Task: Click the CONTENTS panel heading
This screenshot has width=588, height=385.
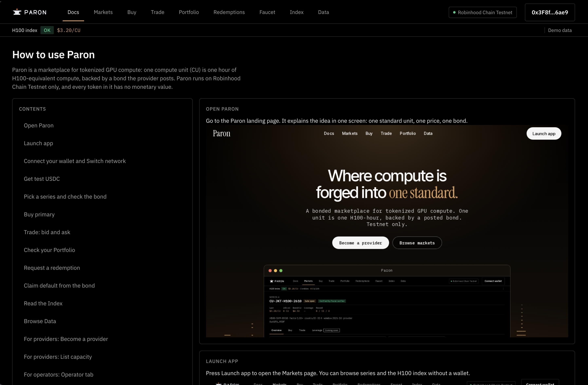Action: (32, 109)
